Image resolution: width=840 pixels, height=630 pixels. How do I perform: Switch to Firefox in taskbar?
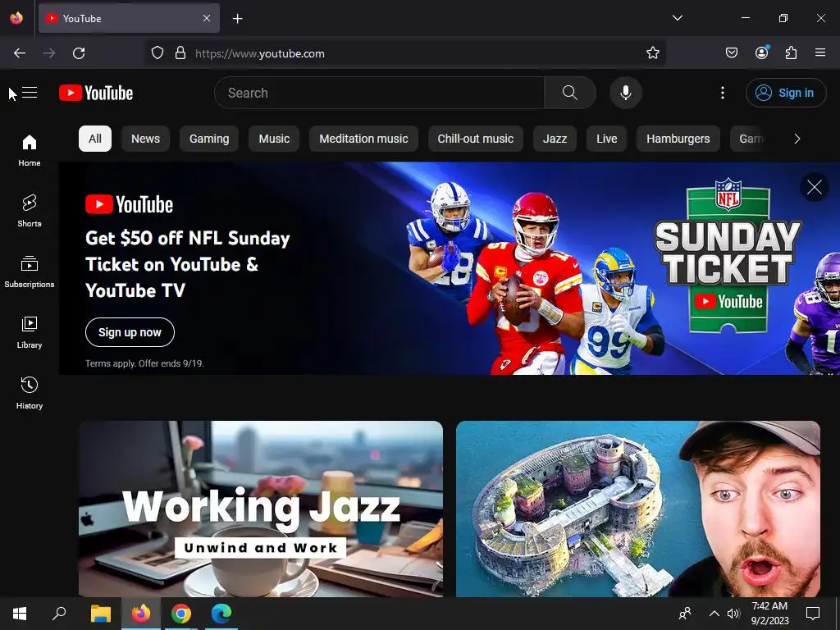141,614
